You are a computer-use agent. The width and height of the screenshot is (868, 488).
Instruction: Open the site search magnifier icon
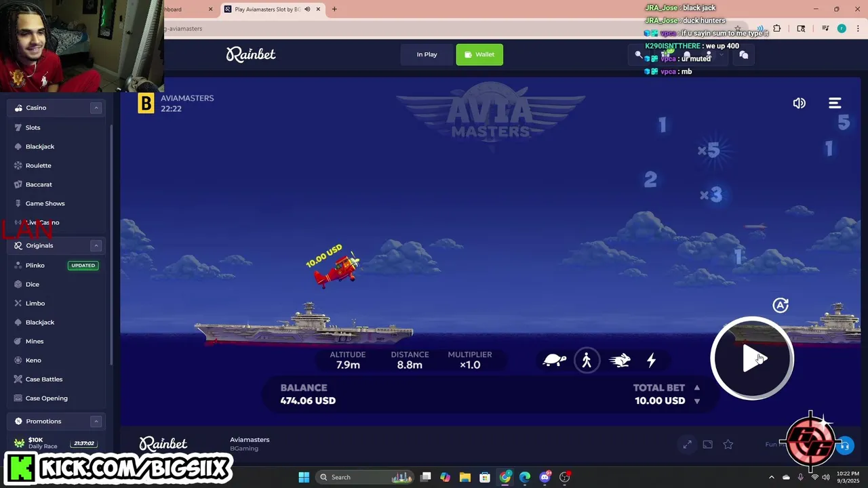639,55
